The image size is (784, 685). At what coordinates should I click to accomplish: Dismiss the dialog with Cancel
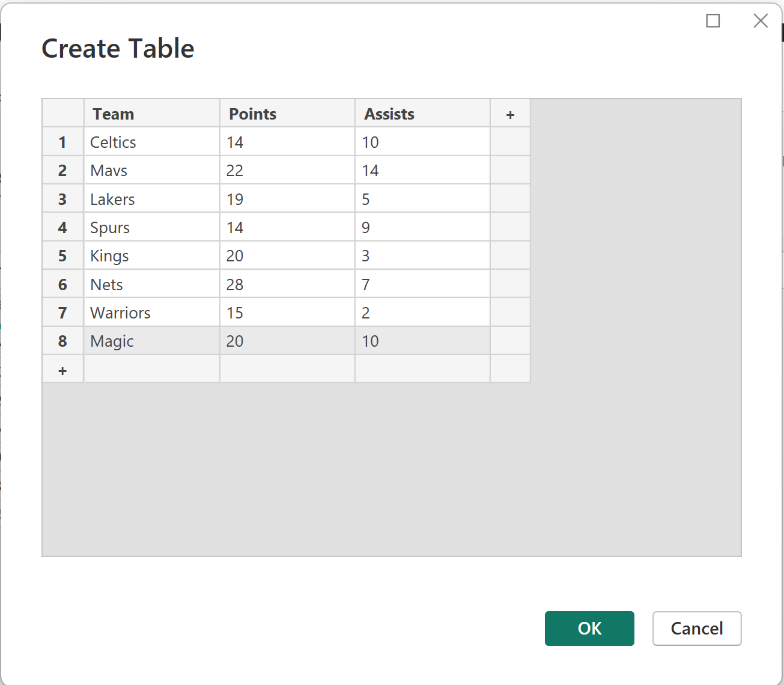coord(697,629)
